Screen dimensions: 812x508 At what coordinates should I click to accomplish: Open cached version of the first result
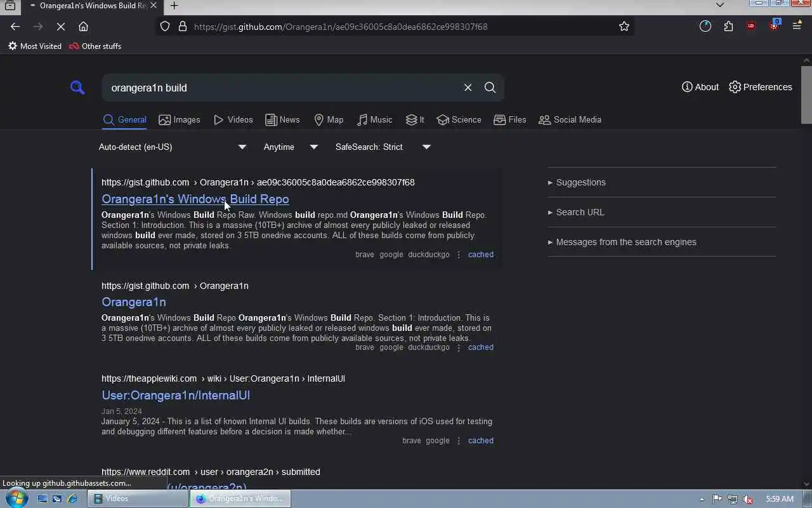(481, 255)
